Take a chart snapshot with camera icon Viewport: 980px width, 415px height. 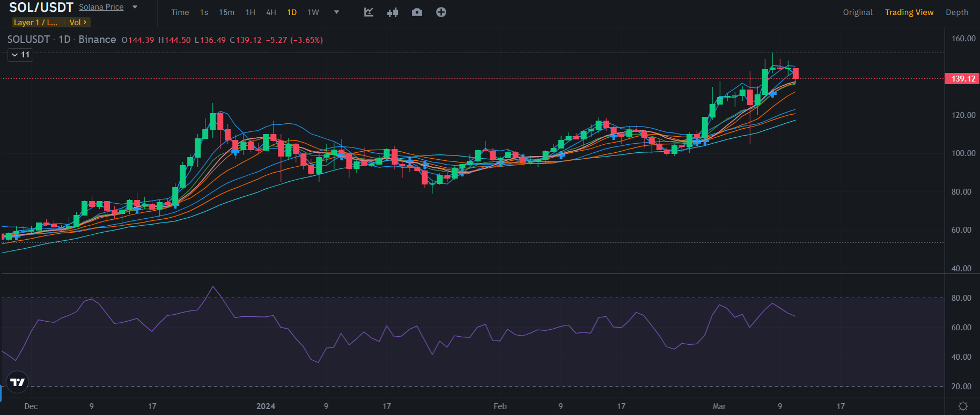click(x=417, y=12)
